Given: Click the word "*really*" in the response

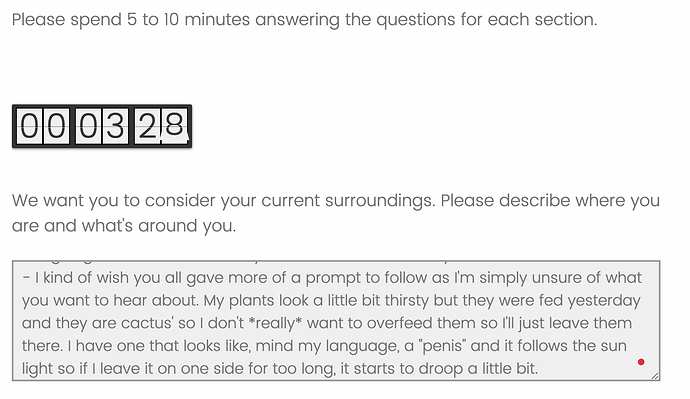Looking at the screenshot, I should tap(275, 323).
